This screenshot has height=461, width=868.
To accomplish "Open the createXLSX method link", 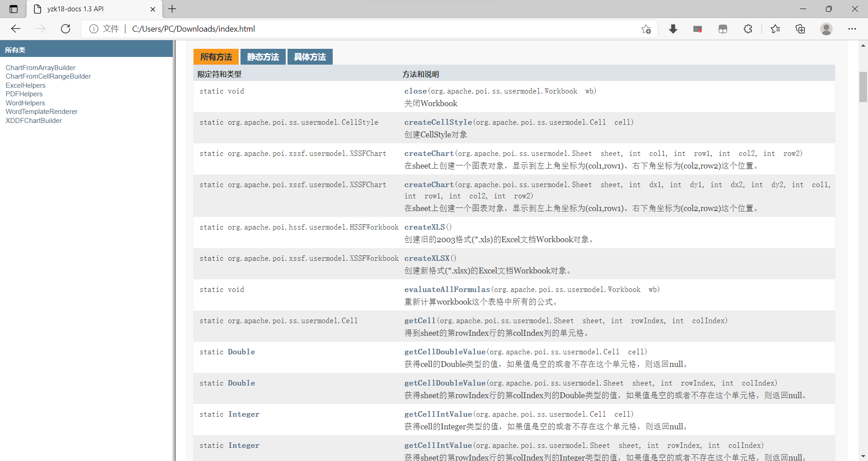I will pyautogui.click(x=427, y=259).
